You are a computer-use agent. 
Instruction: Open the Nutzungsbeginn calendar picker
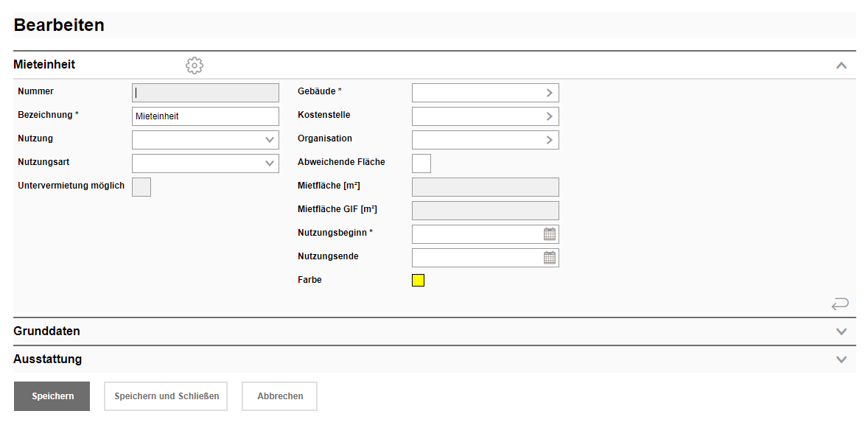tap(550, 234)
